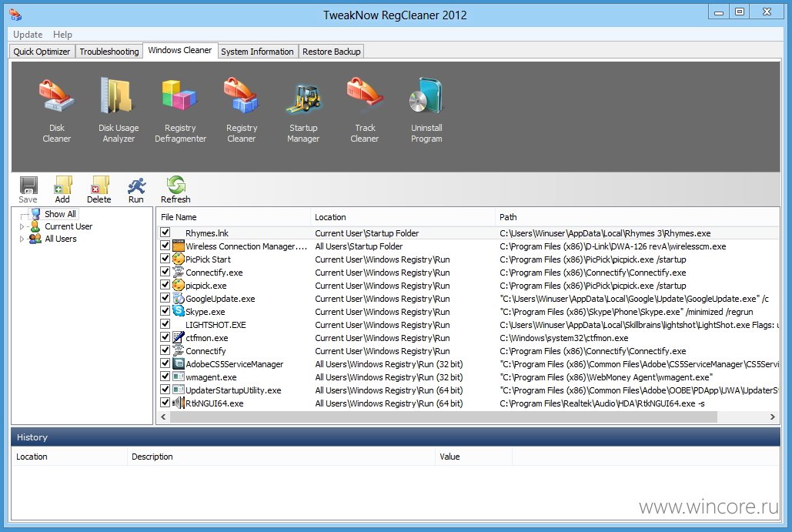Sort by the File Name column header
The height and width of the screenshot is (532, 792).
[233, 217]
